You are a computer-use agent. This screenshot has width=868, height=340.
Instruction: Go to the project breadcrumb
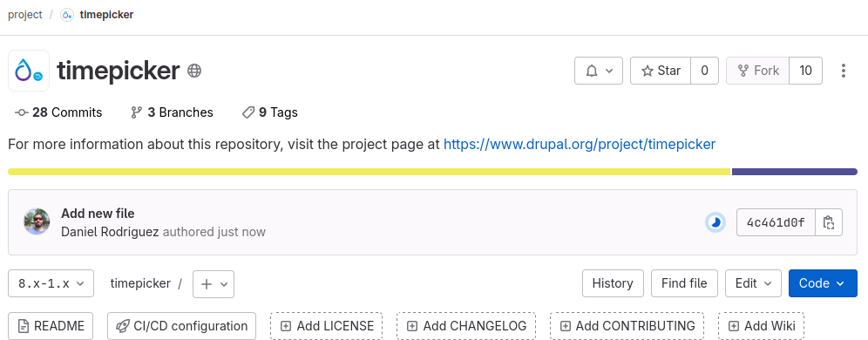tap(25, 15)
